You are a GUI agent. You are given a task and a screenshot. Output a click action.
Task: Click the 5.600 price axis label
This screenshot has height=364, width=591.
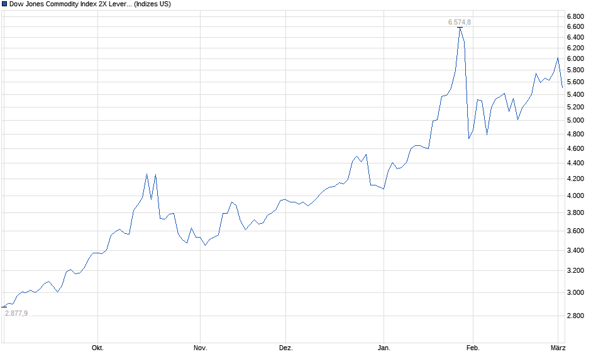575,82
